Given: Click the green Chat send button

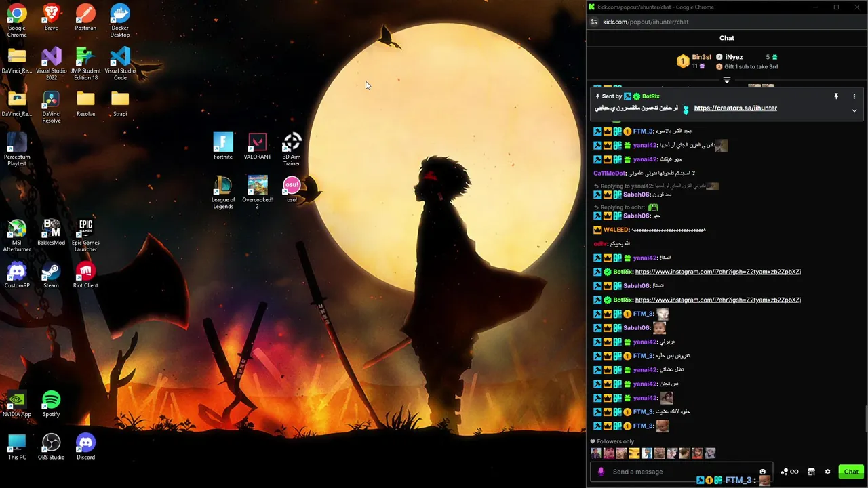Looking at the screenshot, I should pos(851,472).
